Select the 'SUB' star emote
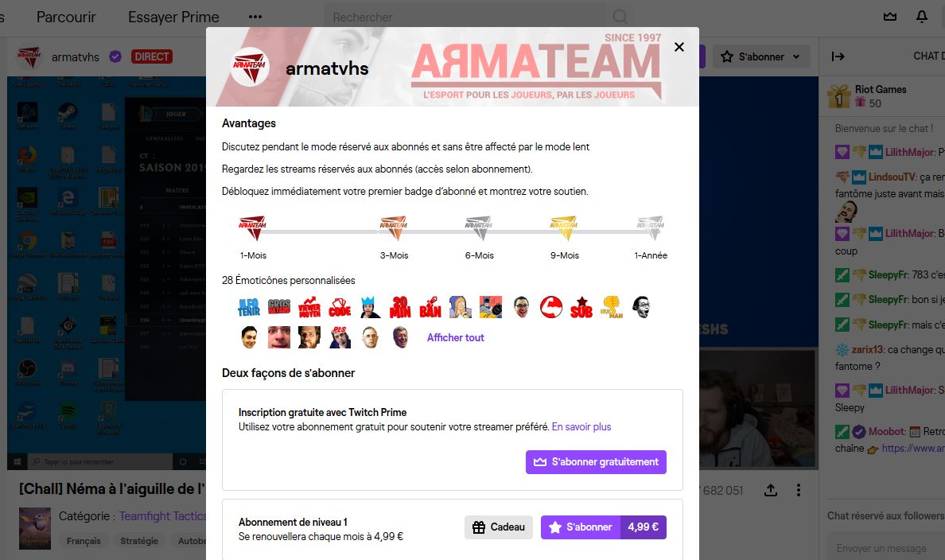 [x=581, y=307]
